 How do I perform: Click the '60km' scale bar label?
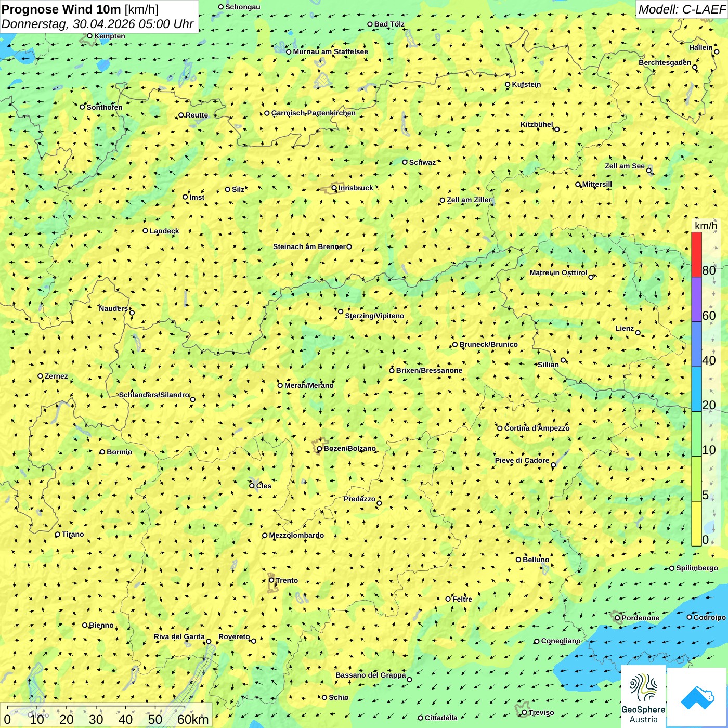point(193,719)
